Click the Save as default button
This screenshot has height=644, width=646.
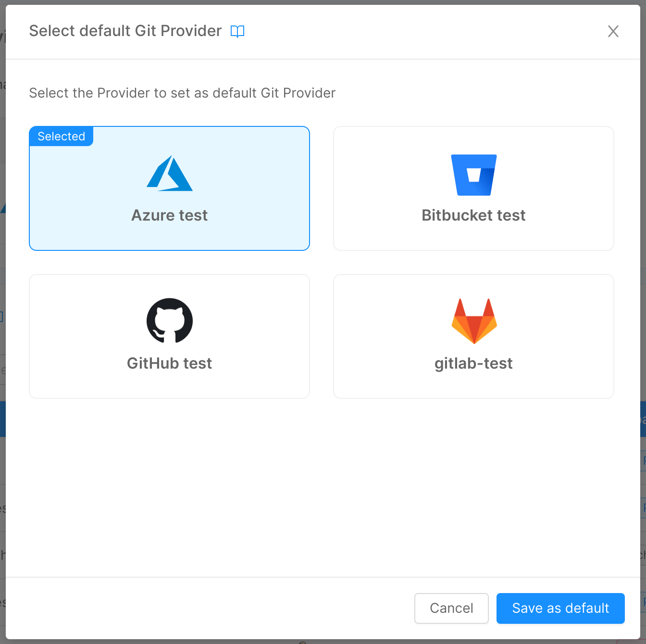click(x=560, y=608)
